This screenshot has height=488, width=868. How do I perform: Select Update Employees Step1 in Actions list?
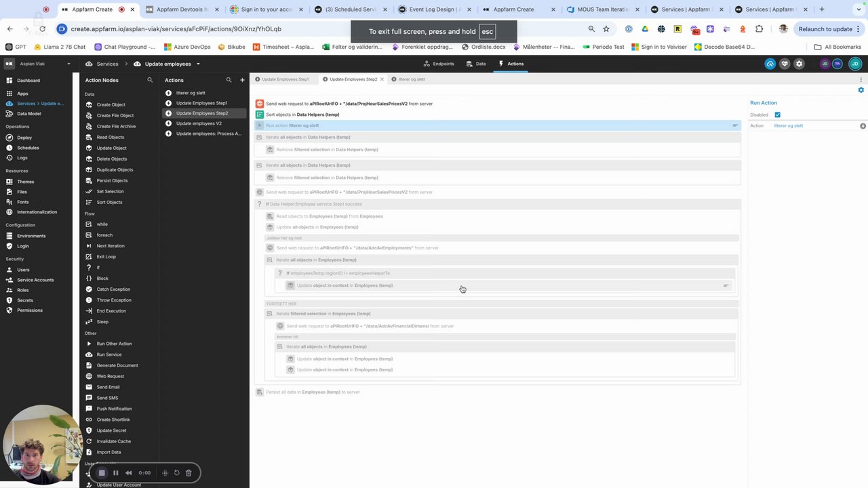(201, 103)
